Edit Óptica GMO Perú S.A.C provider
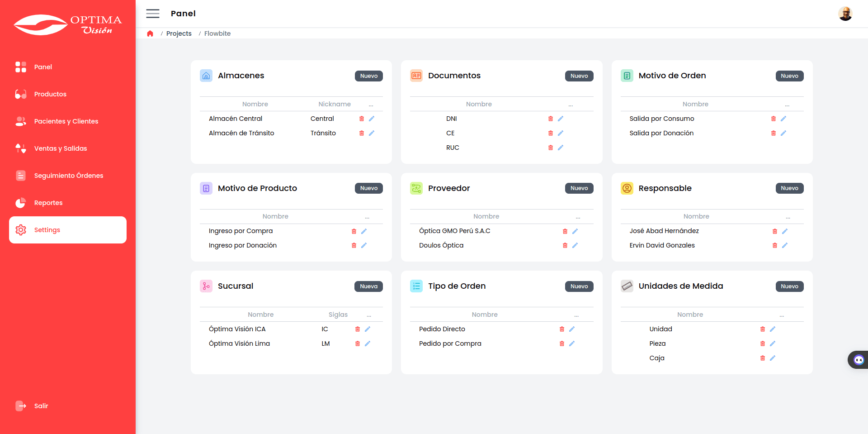This screenshot has width=868, height=434. pos(575,231)
